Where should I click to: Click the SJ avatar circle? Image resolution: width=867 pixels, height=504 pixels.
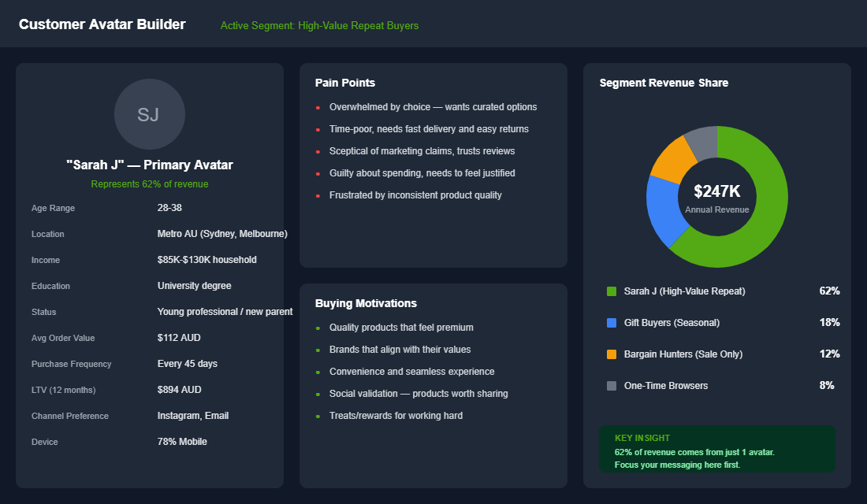click(x=150, y=114)
